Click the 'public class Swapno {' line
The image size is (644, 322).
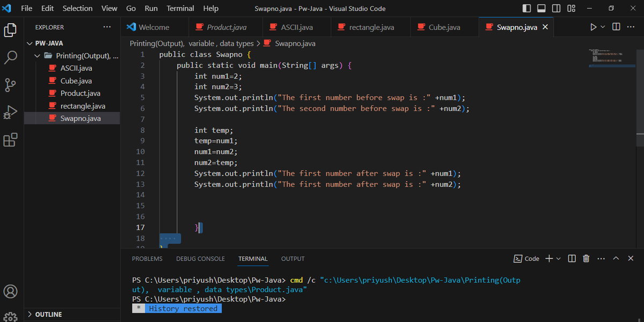tap(205, 55)
